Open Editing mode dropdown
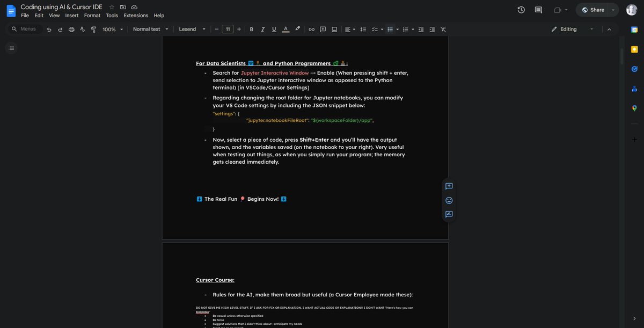644x328 pixels. (572, 29)
